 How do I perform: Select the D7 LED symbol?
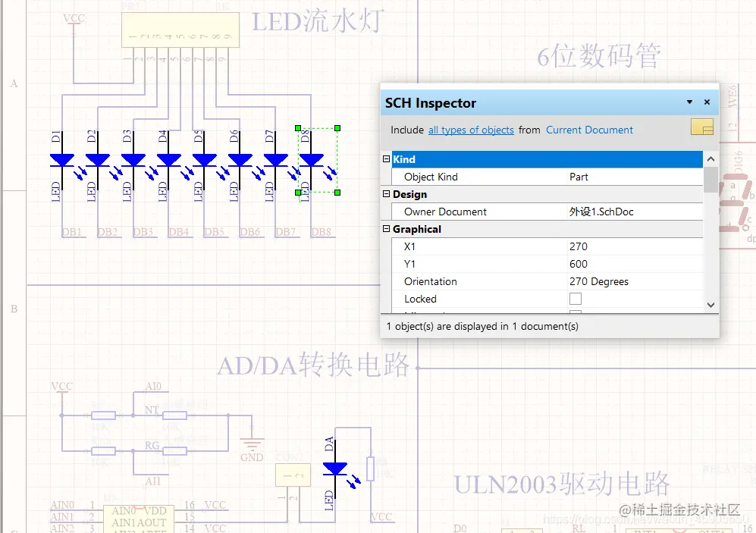pyautogui.click(x=276, y=161)
